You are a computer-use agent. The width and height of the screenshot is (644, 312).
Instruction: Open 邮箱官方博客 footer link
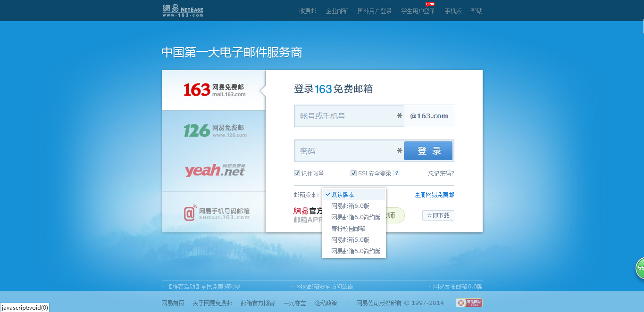pos(258,303)
